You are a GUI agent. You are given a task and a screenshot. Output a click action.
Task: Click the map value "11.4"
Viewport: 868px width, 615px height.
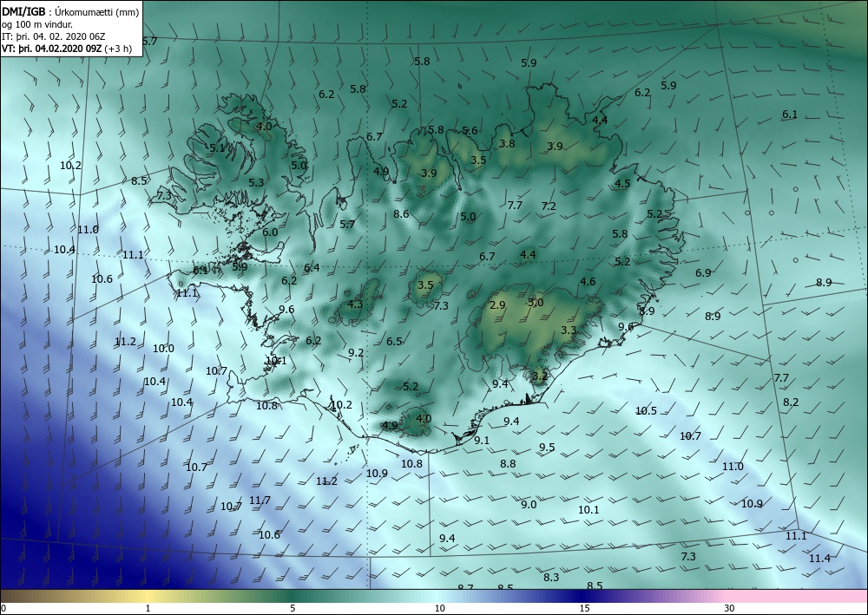click(x=819, y=558)
